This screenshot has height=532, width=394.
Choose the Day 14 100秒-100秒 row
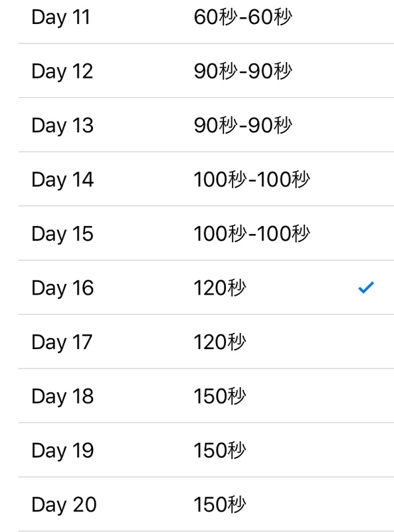206,179
